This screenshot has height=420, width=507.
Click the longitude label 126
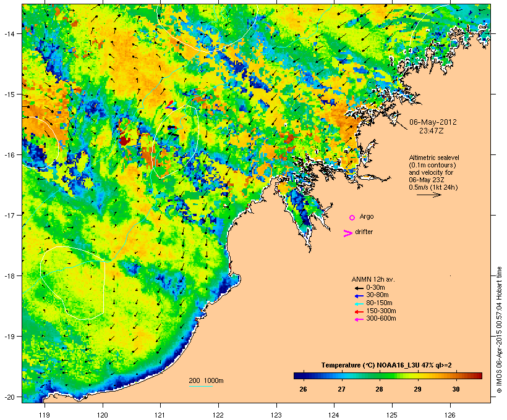450,415
